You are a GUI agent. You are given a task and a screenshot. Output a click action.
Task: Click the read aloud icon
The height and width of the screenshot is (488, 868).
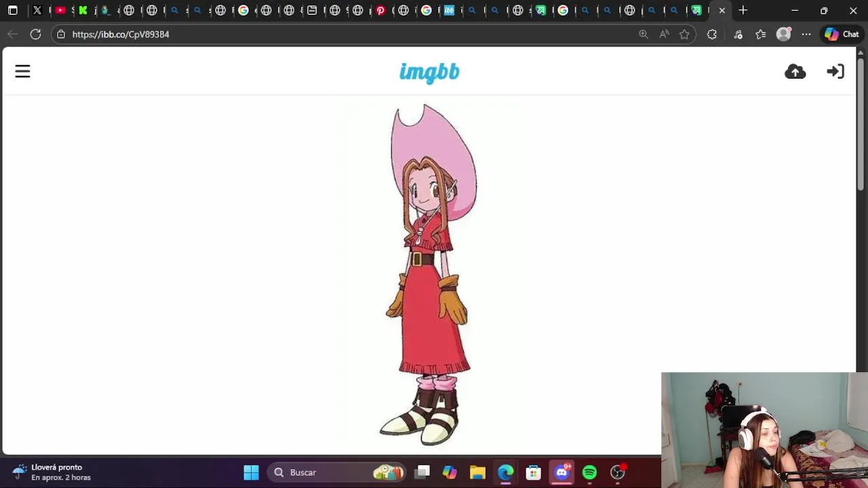click(x=664, y=34)
